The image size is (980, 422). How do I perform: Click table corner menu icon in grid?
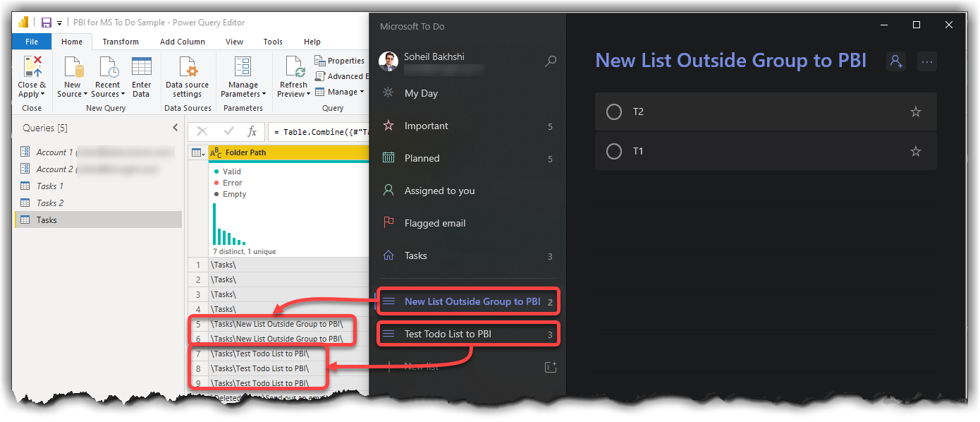coord(198,152)
